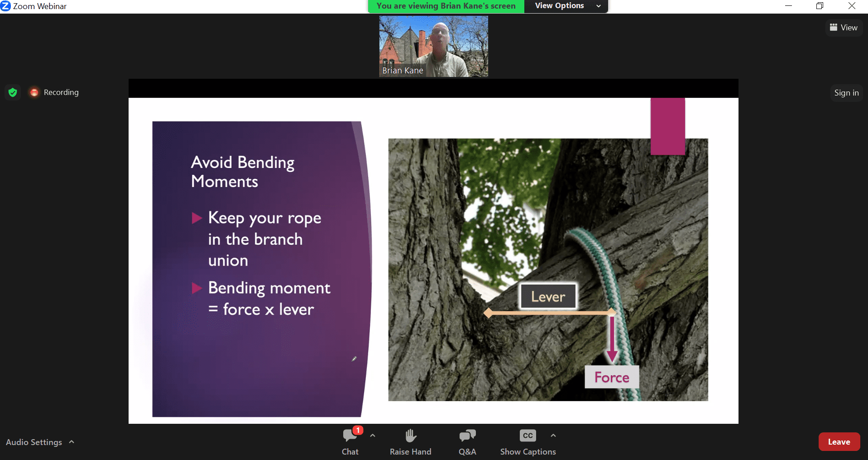Click the 'Bending moment = force x lever' bullet

261,299
